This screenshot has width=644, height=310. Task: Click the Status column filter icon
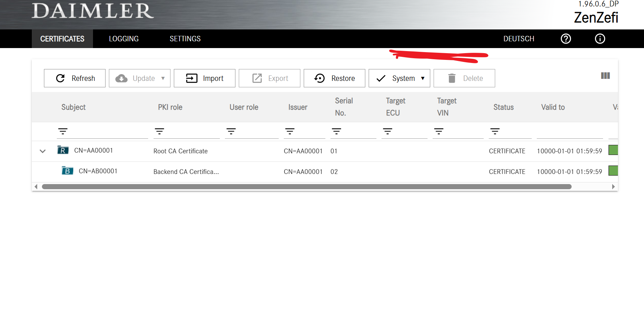(495, 131)
